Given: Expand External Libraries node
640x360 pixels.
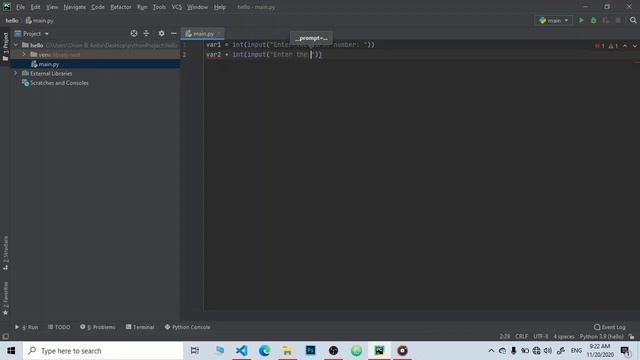Looking at the screenshot, I should pyautogui.click(x=16, y=73).
